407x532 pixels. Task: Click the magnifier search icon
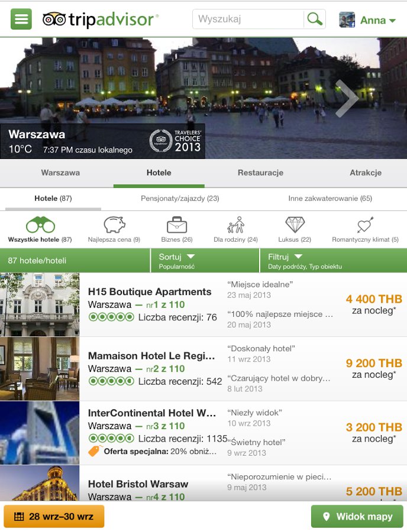(x=315, y=19)
